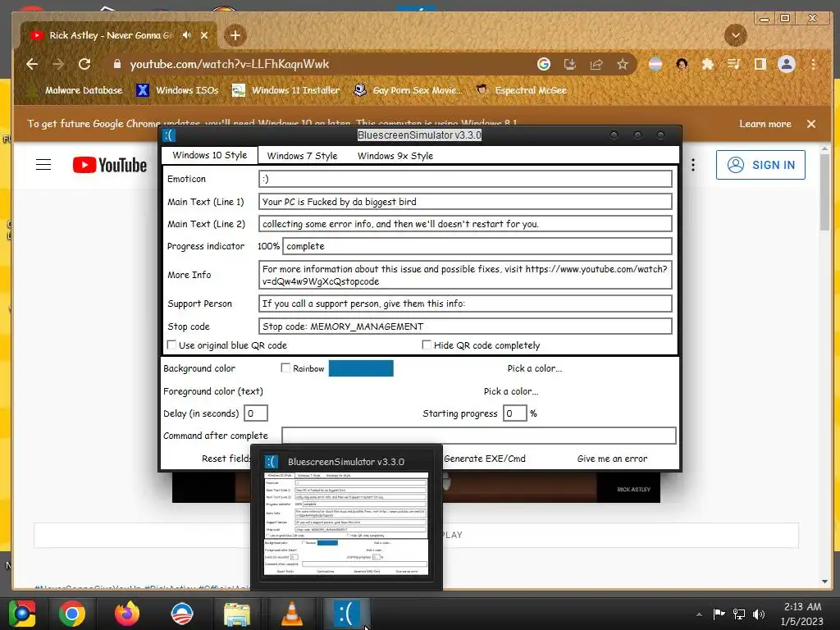Click BluescreenSimulator taskbar icon

pyautogui.click(x=346, y=614)
